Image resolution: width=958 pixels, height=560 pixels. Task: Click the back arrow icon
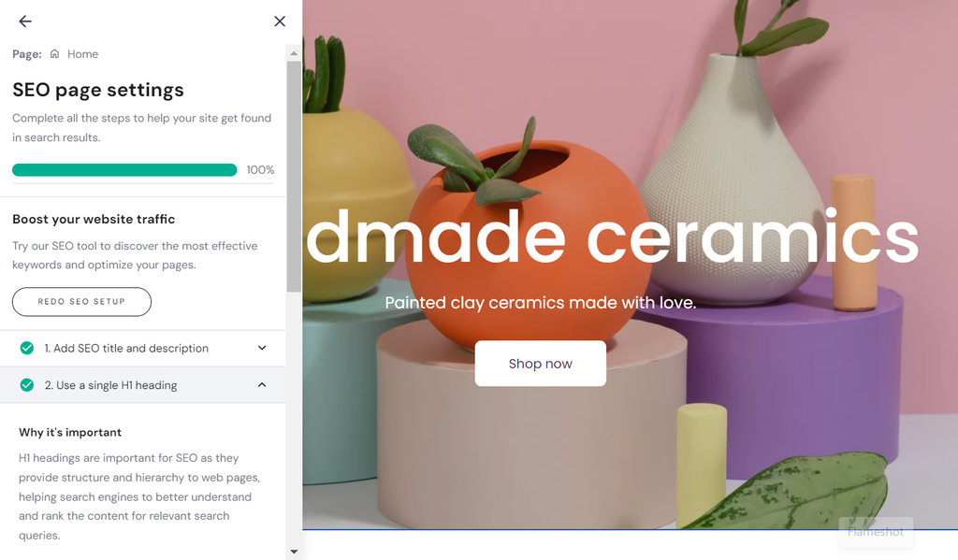25,22
